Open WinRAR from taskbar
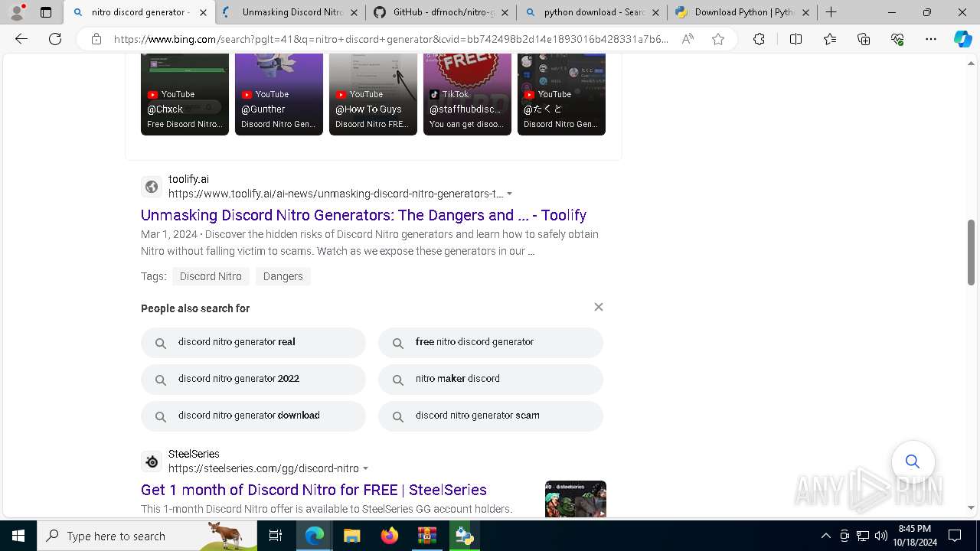This screenshot has height=551, width=980. coord(426,536)
